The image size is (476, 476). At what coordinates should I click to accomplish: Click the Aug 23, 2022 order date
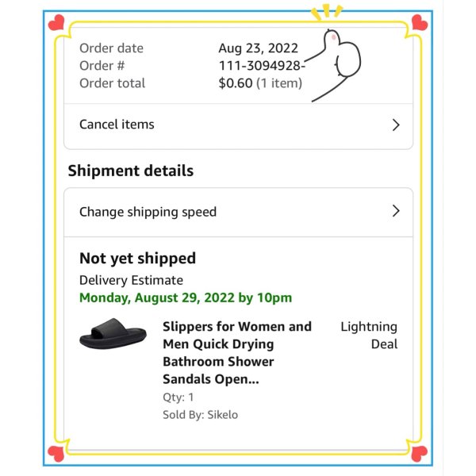(x=259, y=48)
